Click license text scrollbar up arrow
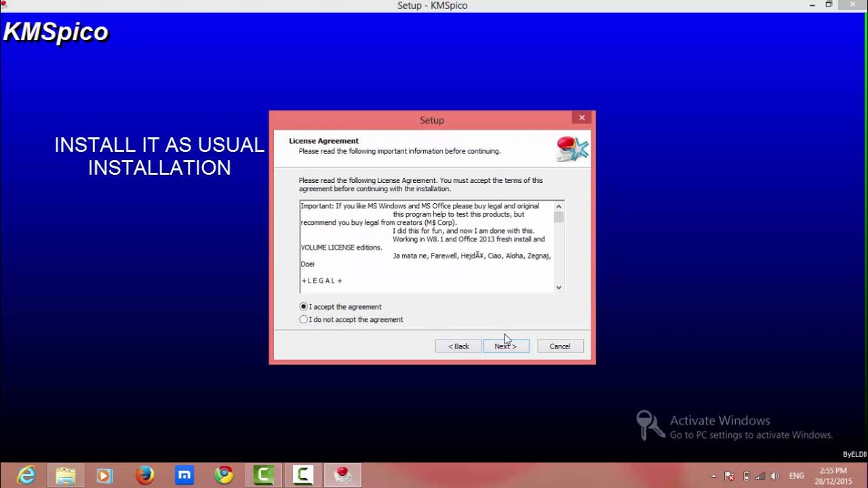Viewport: 868px width, 488px height. click(559, 206)
